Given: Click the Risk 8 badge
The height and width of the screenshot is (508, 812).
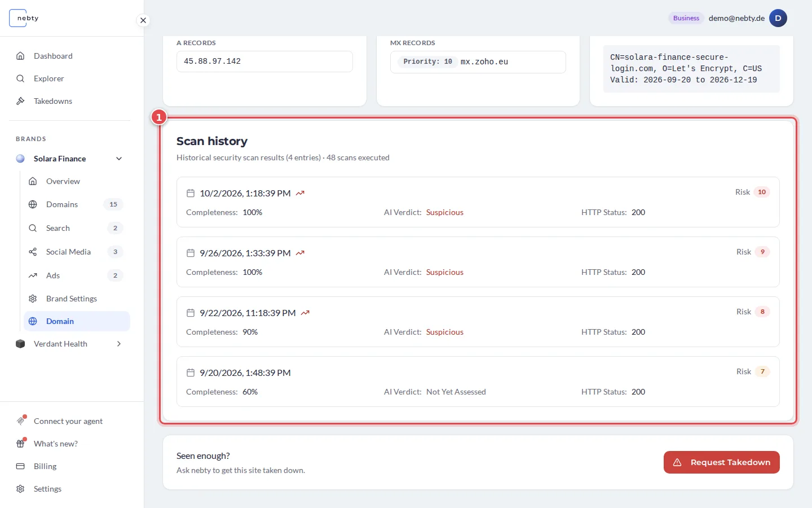Looking at the screenshot, I should 762,312.
